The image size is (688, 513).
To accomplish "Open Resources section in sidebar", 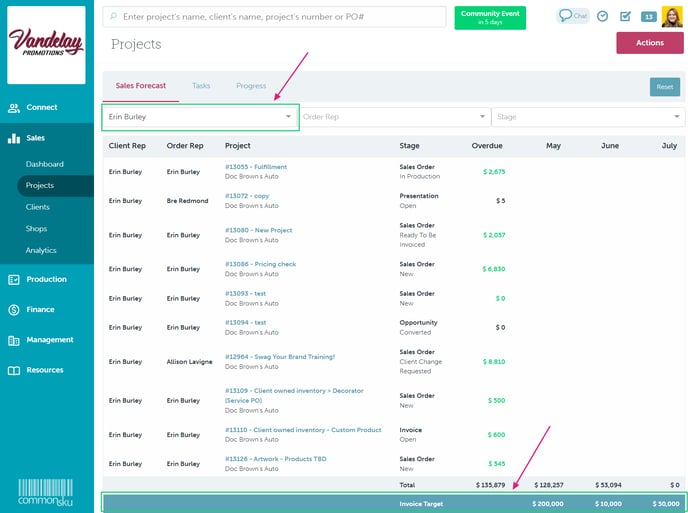I will pos(44,370).
